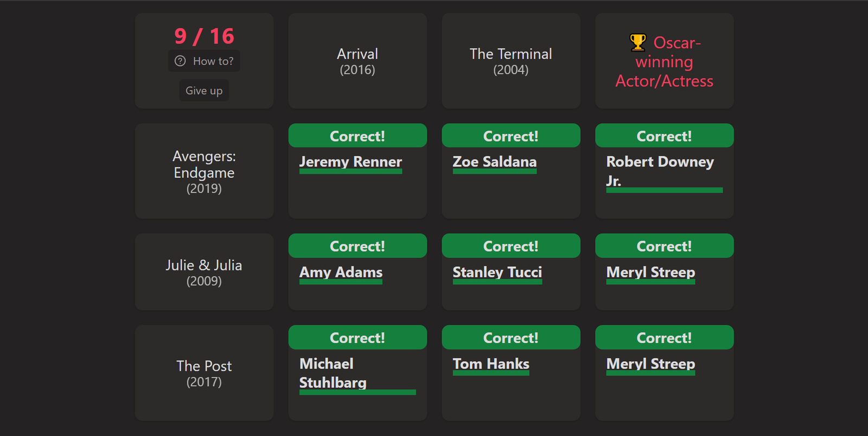
Task: Open the Jeremy Renner link
Action: click(350, 162)
